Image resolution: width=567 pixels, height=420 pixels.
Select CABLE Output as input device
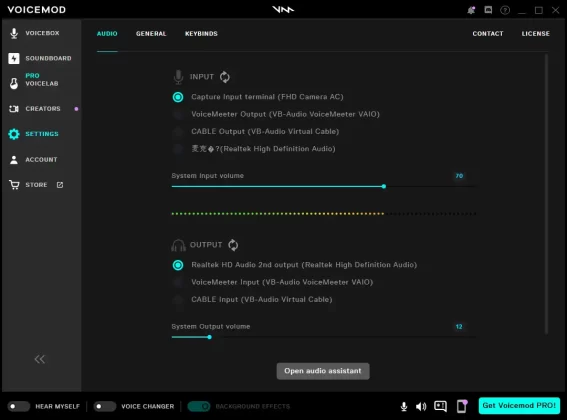point(256,131)
